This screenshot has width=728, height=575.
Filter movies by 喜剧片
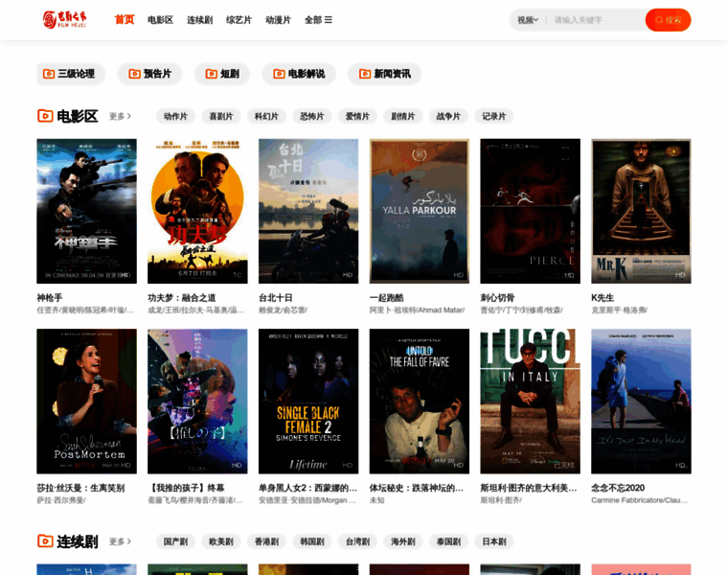[x=221, y=116]
